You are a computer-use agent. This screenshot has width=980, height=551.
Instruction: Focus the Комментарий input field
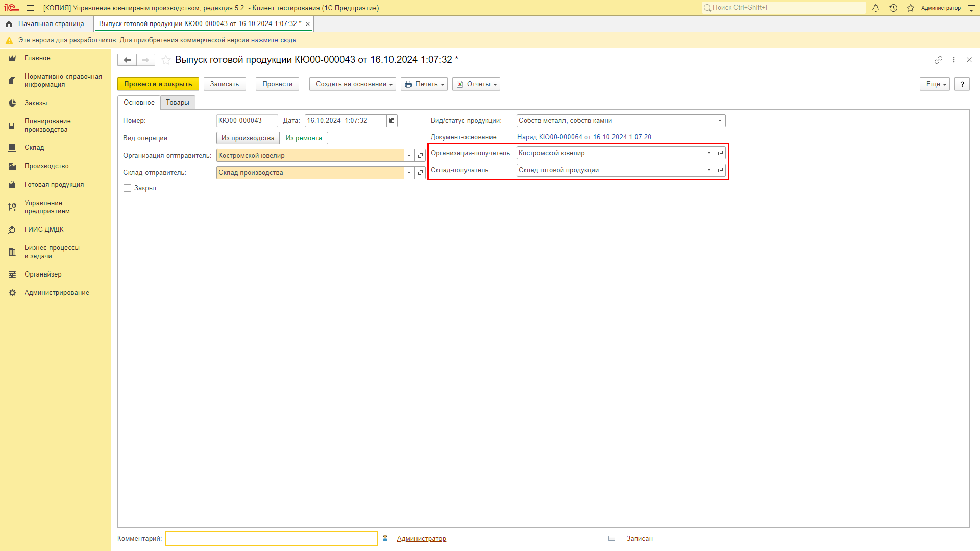coord(272,538)
